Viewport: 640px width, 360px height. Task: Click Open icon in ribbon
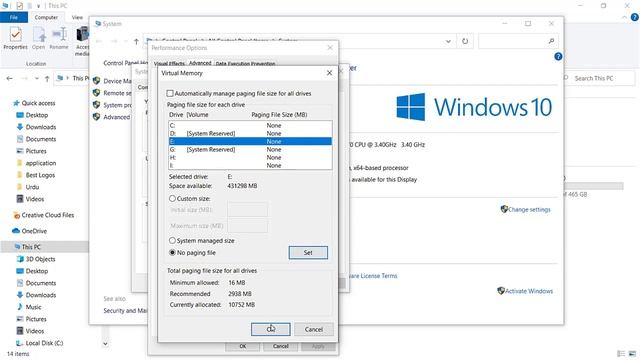click(x=39, y=38)
